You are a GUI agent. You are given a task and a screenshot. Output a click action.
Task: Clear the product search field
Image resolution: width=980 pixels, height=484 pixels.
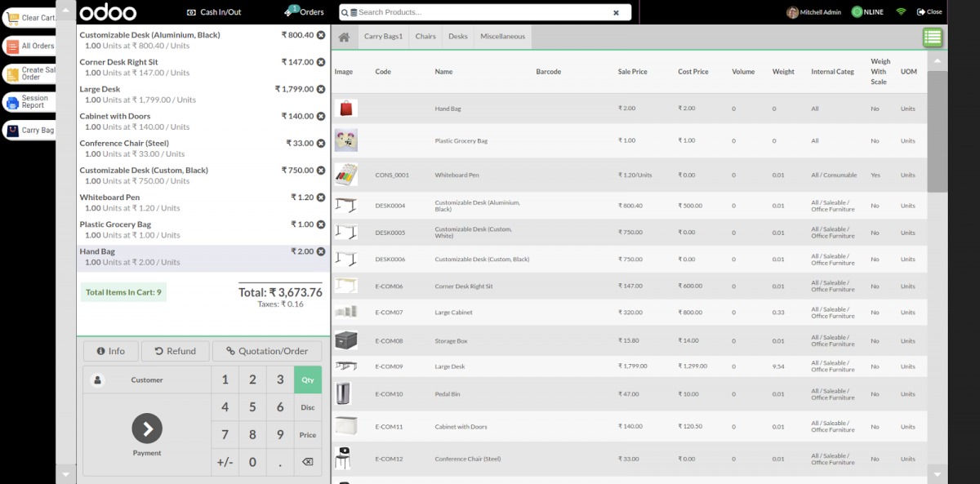(617, 12)
